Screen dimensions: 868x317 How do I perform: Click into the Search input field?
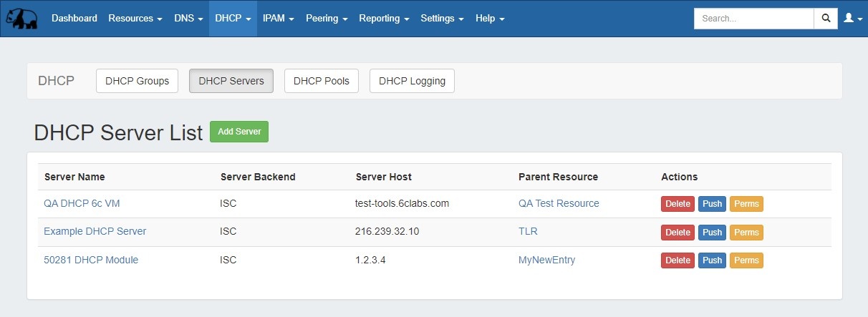[x=753, y=19]
